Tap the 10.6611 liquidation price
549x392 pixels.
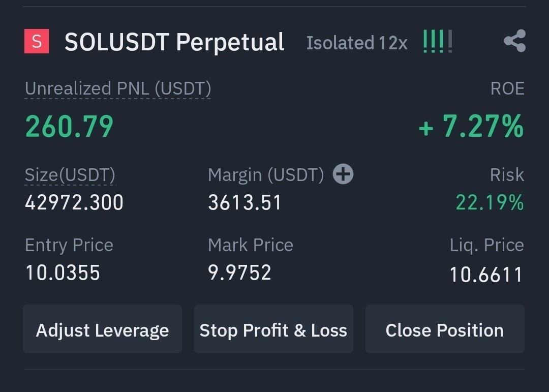pos(486,275)
